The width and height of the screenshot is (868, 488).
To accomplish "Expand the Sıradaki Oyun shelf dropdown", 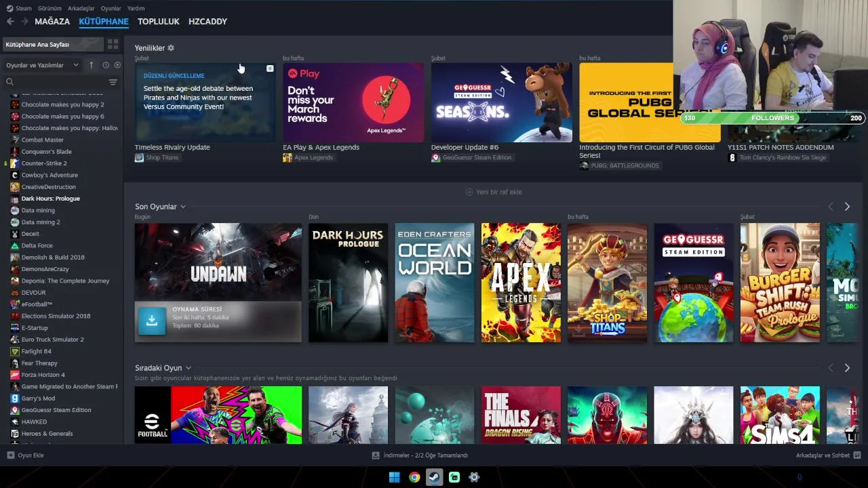I will pyautogui.click(x=189, y=368).
